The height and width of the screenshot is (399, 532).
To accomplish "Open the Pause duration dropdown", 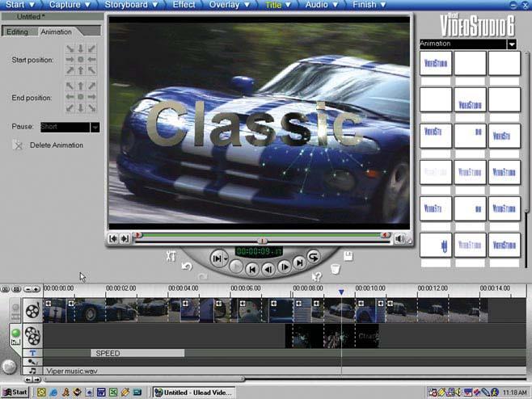I will [x=95, y=127].
